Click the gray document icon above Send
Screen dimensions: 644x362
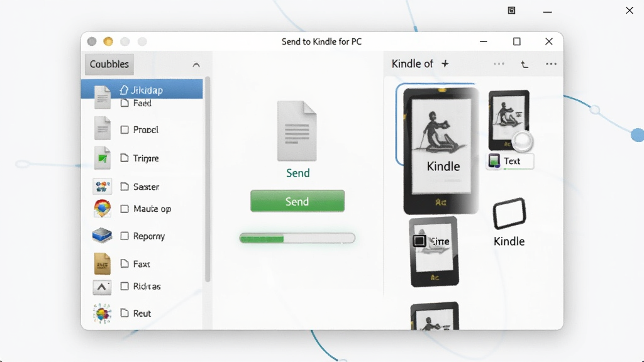pyautogui.click(x=297, y=131)
